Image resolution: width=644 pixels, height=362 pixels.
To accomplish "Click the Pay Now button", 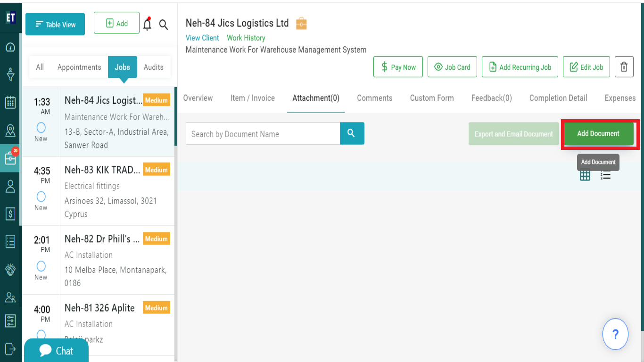I will pyautogui.click(x=398, y=67).
